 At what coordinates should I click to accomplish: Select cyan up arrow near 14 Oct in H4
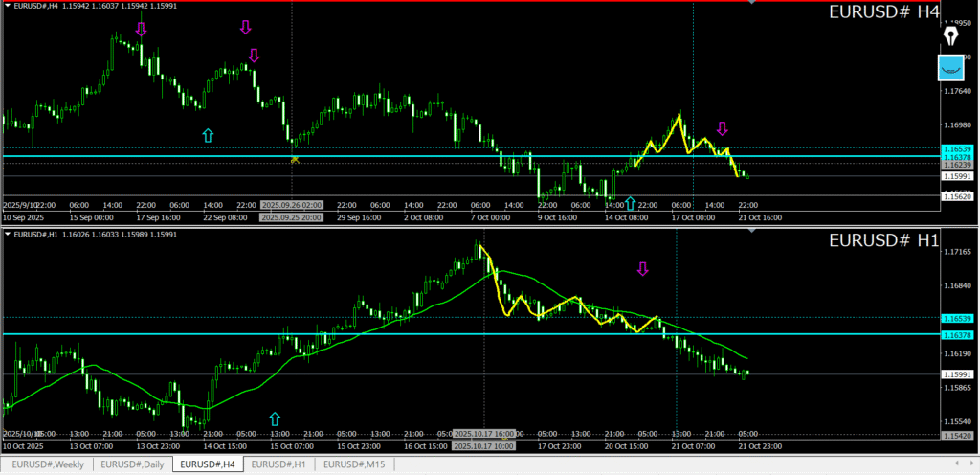[630, 203]
